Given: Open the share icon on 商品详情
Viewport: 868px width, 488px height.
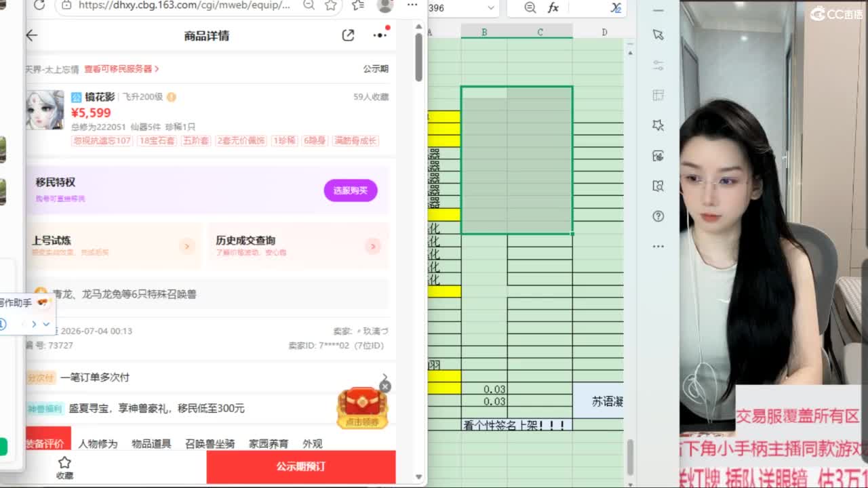Looking at the screenshot, I should click(348, 35).
